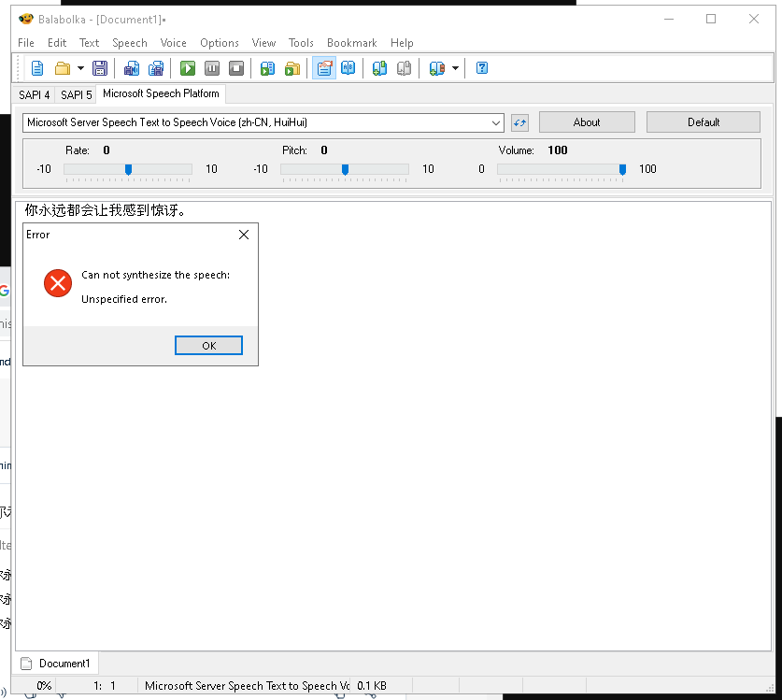Close the Error dialog with X
The height and width of the screenshot is (700, 782).
tap(243, 235)
